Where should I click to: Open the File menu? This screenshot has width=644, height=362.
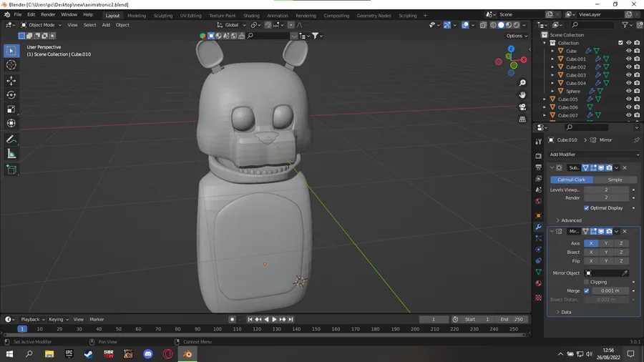click(18, 14)
